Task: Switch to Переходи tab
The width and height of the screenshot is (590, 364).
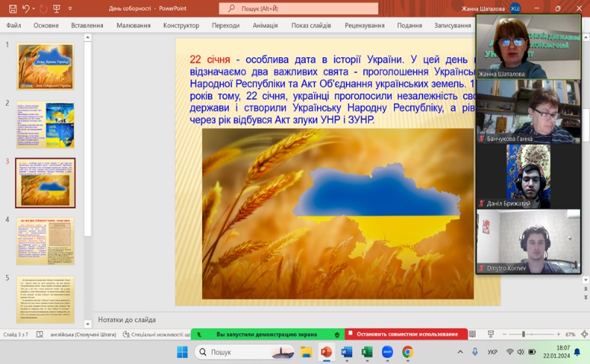Action: click(226, 25)
